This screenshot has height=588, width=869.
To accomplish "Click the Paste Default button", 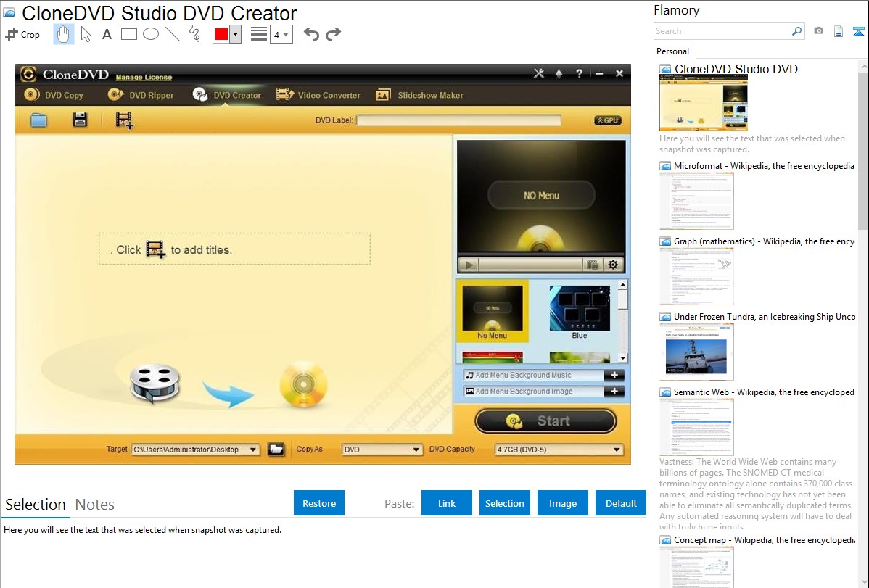I will point(621,503).
